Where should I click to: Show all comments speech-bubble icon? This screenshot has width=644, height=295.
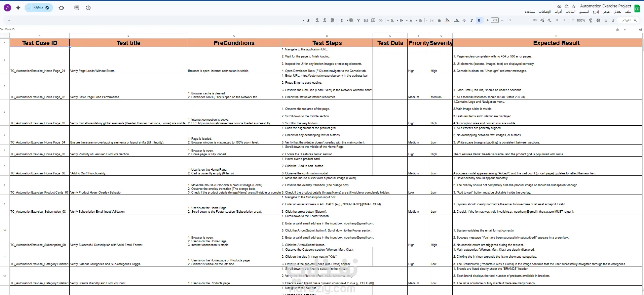[x=77, y=8]
